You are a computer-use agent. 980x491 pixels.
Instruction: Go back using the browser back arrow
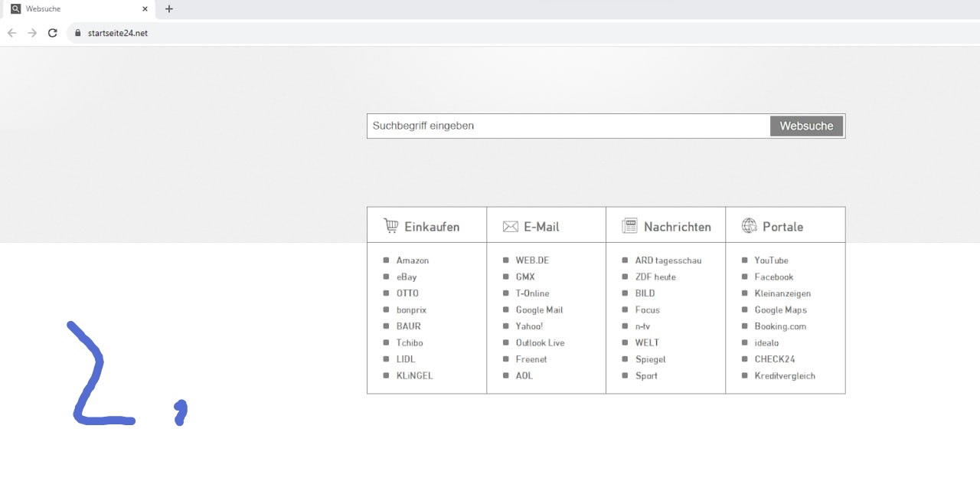[11, 33]
